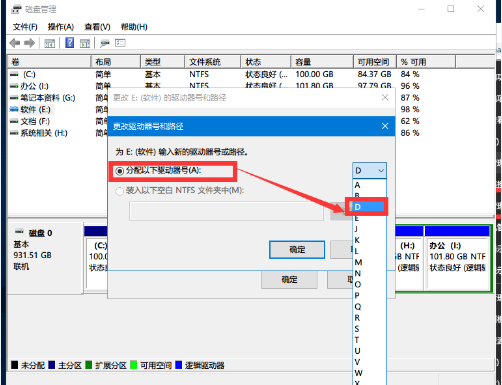This screenshot has width=502, height=385.
Task: Click the Back arrow toolbar icon
Action: 15,43
